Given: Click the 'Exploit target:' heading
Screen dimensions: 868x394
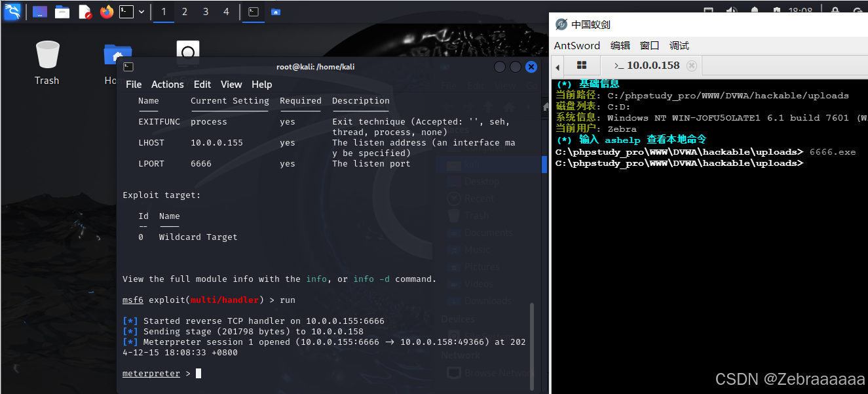Looking at the screenshot, I should coord(162,195).
